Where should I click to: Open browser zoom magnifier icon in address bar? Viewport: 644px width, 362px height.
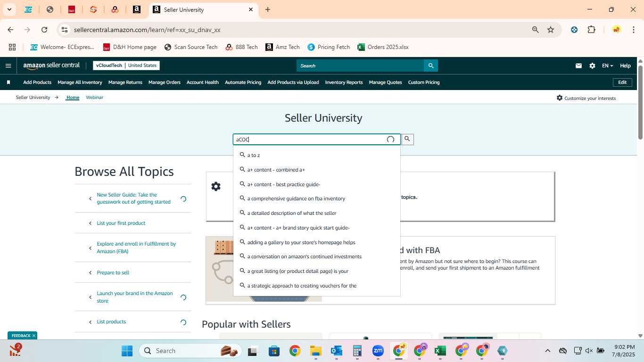tap(536, 30)
